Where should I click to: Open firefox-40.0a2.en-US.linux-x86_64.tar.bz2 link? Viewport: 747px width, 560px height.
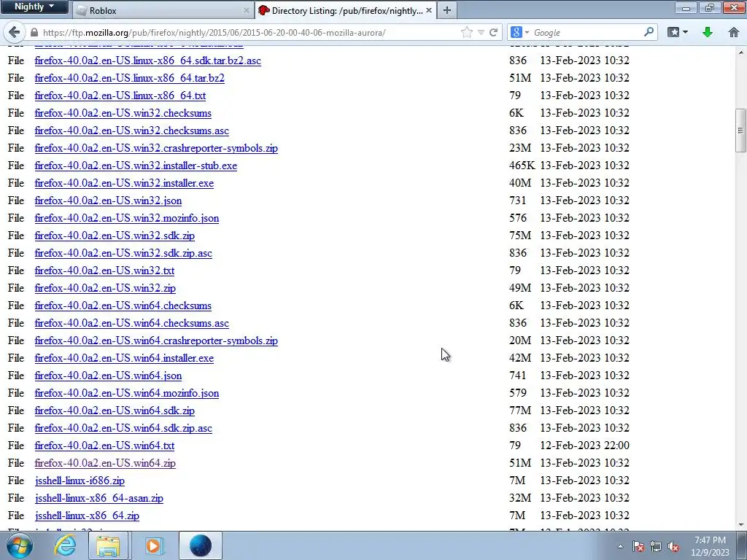point(130,78)
